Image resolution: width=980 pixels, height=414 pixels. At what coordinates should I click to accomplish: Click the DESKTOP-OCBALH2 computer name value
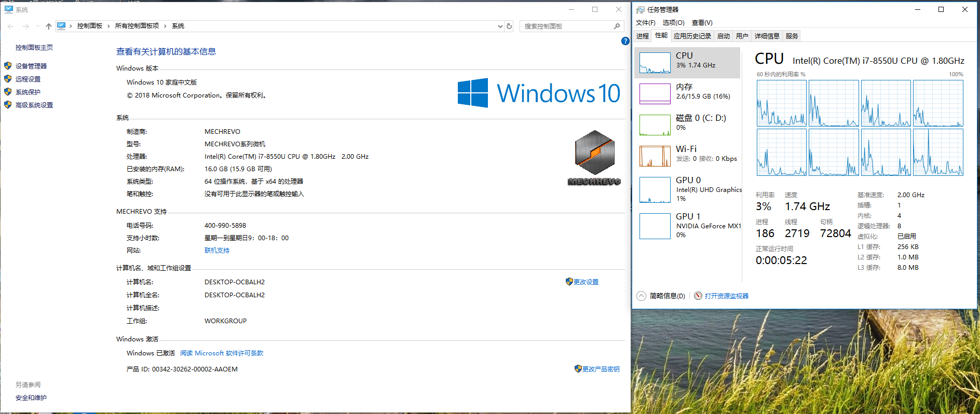(235, 282)
